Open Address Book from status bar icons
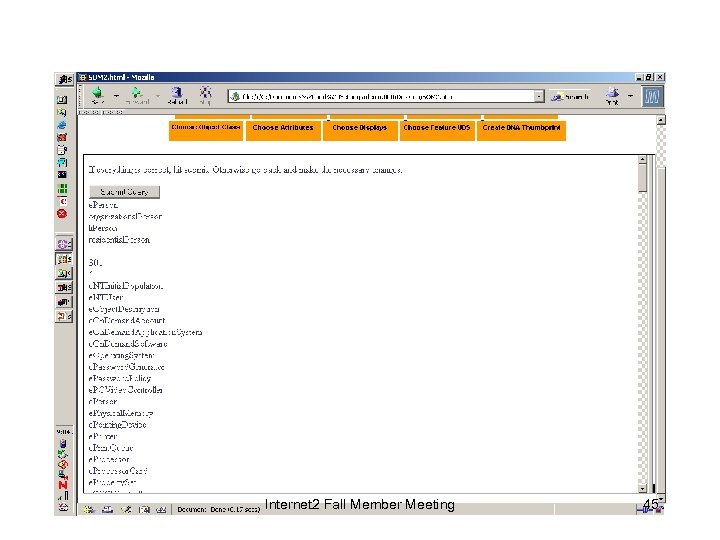The height and width of the screenshot is (540, 720). (144, 509)
